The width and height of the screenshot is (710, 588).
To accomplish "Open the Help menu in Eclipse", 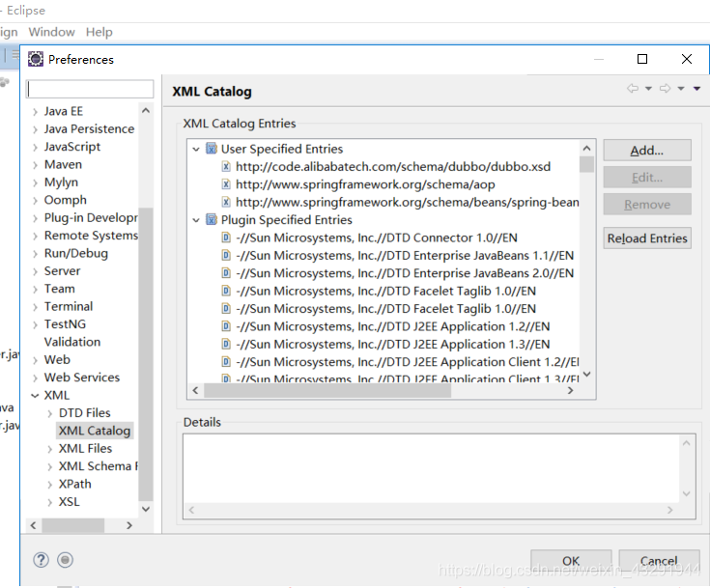I will pos(99,32).
